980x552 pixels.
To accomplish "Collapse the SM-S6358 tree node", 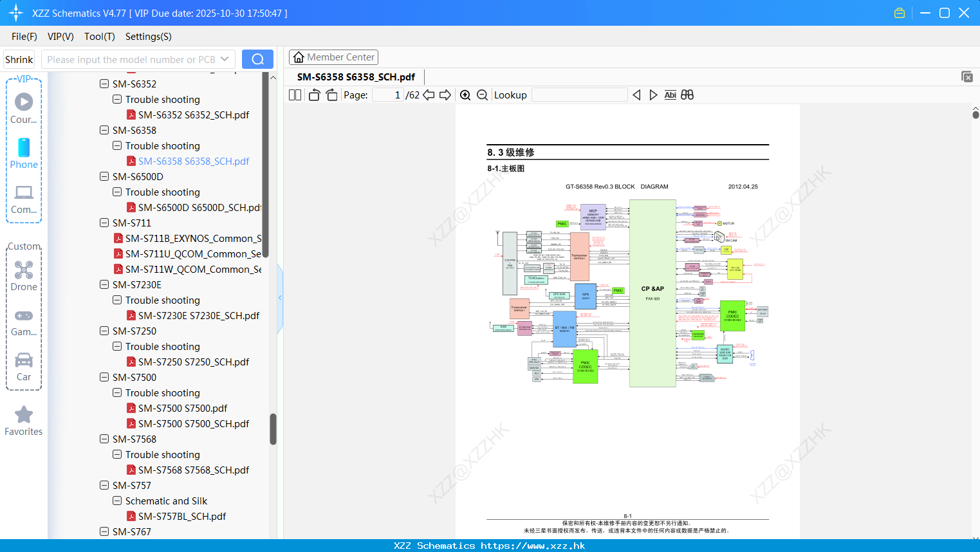I will click(x=104, y=130).
